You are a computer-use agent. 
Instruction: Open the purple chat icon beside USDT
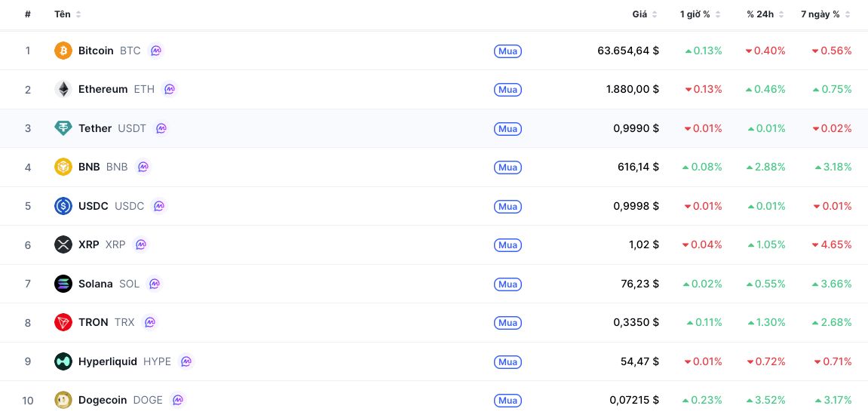pos(161,128)
